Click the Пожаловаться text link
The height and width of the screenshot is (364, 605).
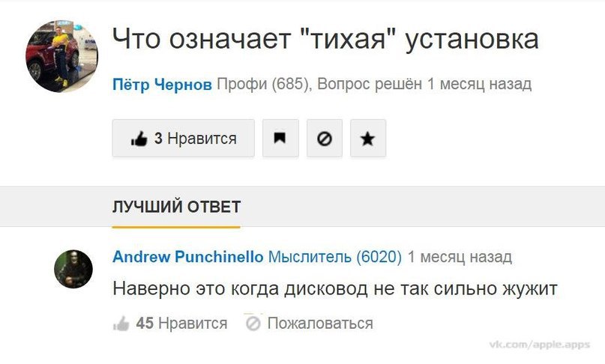tap(320, 324)
